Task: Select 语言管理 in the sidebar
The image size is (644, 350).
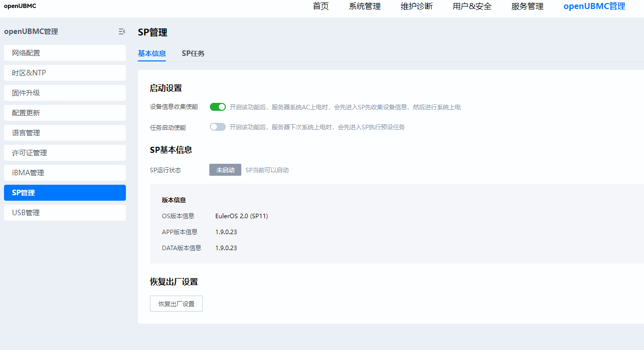Action: [x=65, y=133]
